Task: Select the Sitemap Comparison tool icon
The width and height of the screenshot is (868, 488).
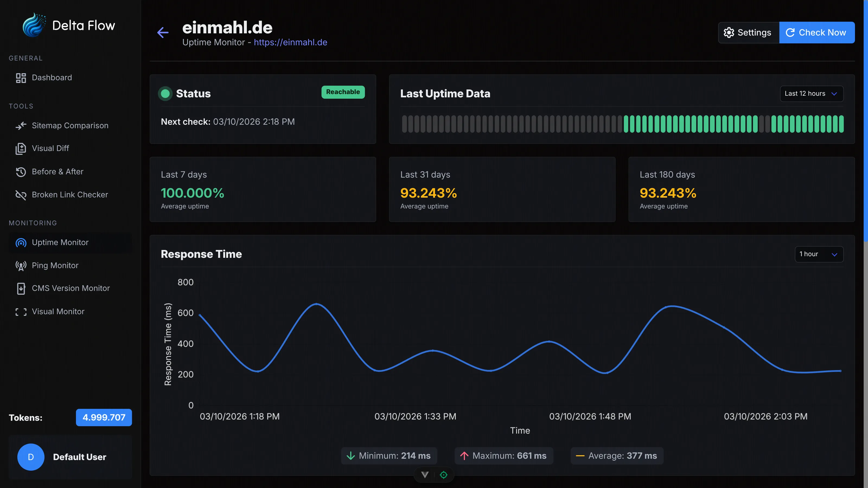Action: point(21,126)
